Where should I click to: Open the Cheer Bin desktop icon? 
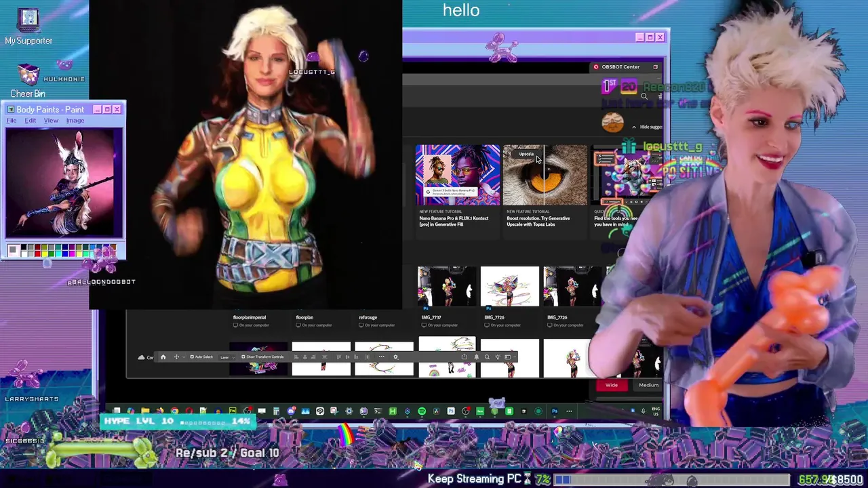point(28,80)
